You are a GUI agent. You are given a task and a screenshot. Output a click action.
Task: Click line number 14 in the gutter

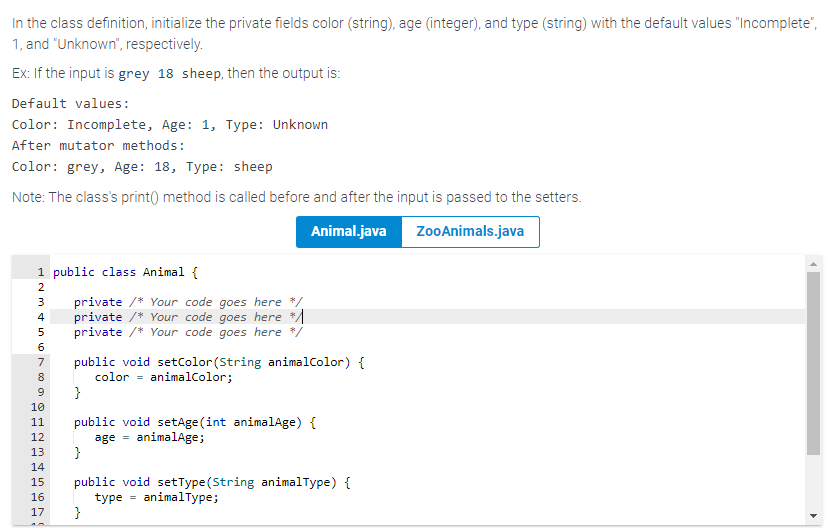coord(37,467)
